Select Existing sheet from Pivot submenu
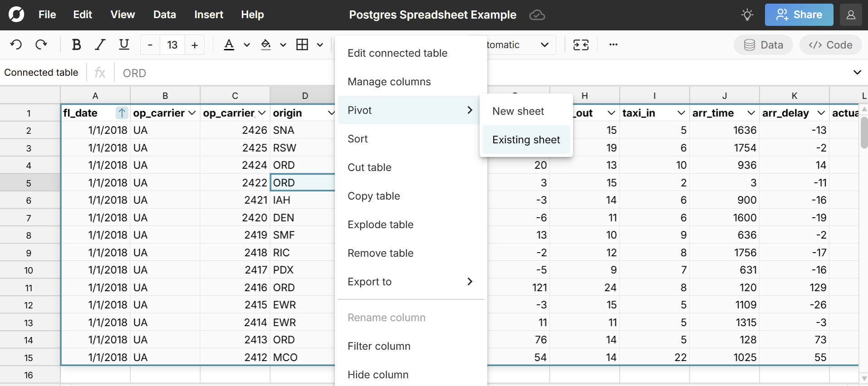This screenshot has width=868, height=386. coord(526,140)
